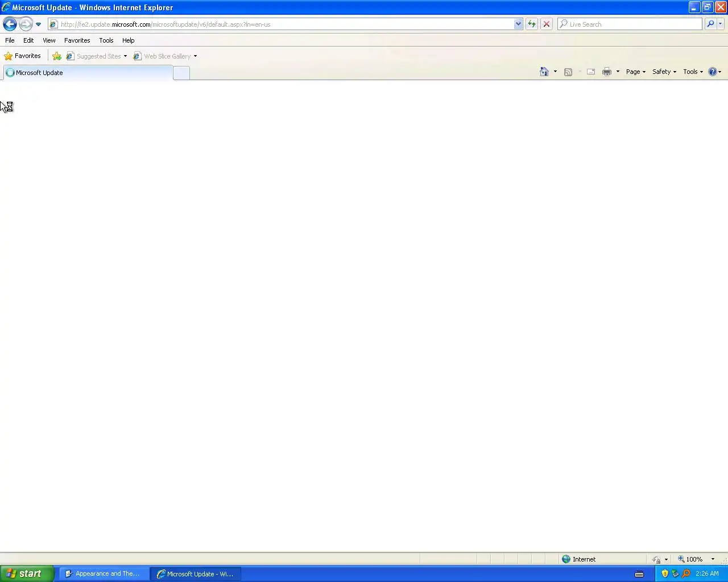Image resolution: width=728 pixels, height=582 pixels.
Task: Open the Recent Pages dropdown arrow
Action: tap(38, 24)
